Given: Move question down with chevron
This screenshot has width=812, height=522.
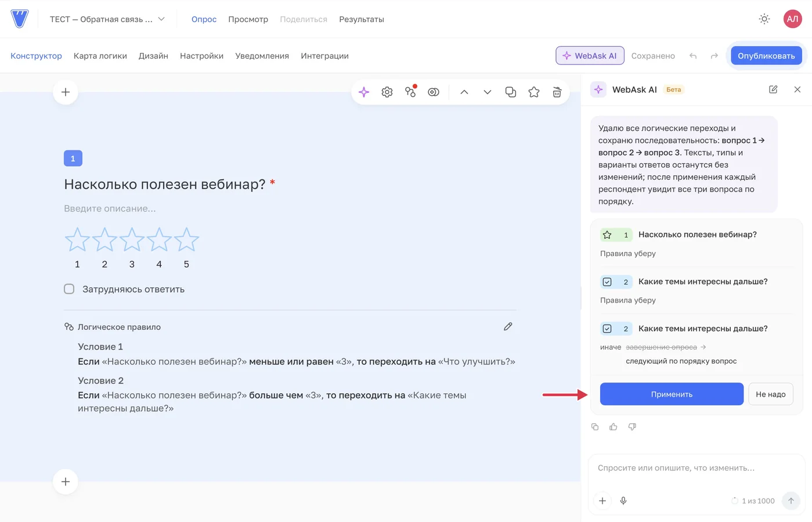Looking at the screenshot, I should point(488,92).
